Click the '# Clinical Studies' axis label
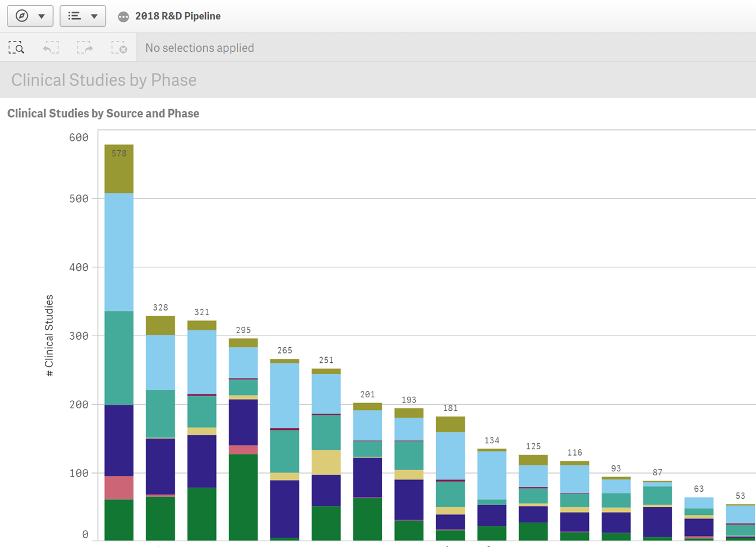Image resolution: width=756 pixels, height=547 pixels. pos(50,336)
